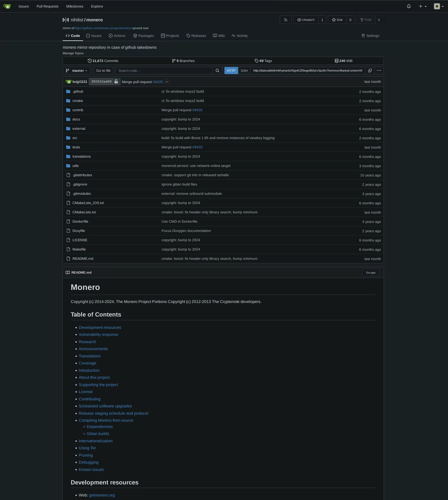The width and height of the screenshot is (448, 500).
Task: Switch clone URL to SSH
Action: coord(244,71)
